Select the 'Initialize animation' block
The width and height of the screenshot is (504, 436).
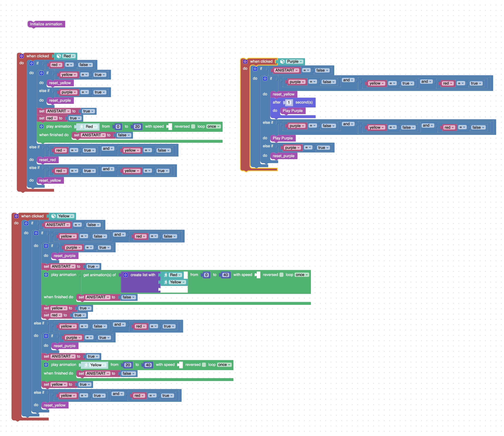46,24
